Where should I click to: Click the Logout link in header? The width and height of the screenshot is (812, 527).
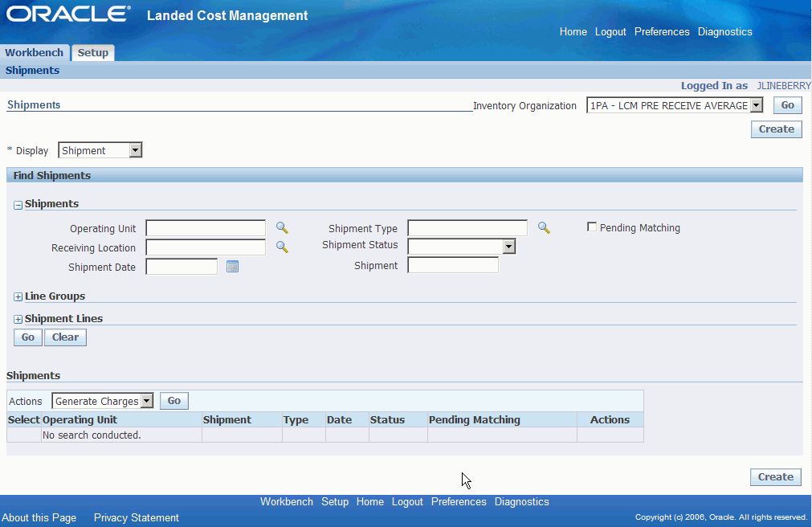[610, 31]
